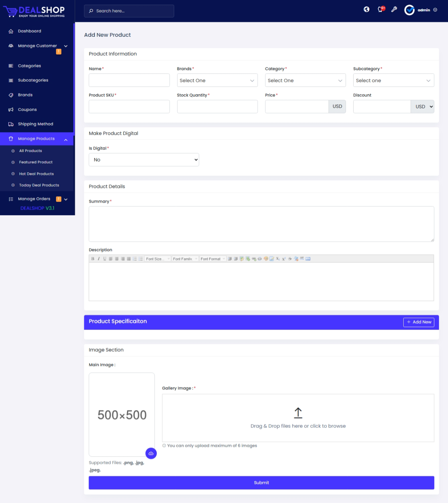Click the Product SKU input field

coord(129,106)
